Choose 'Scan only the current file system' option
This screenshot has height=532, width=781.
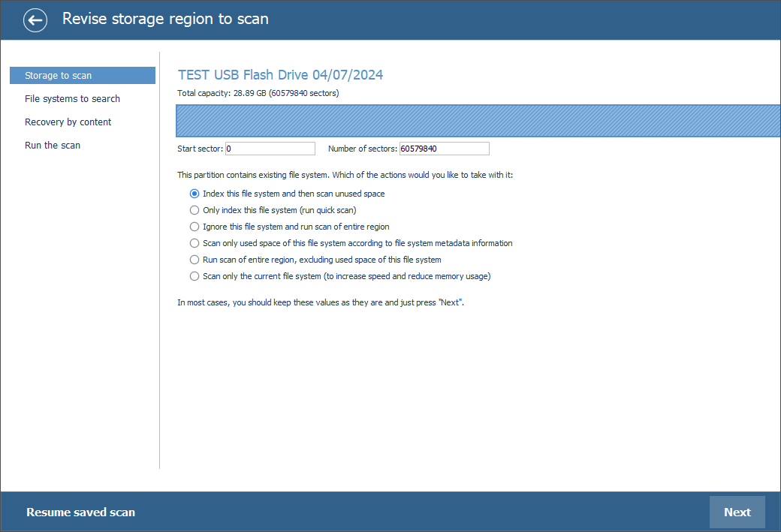194,276
